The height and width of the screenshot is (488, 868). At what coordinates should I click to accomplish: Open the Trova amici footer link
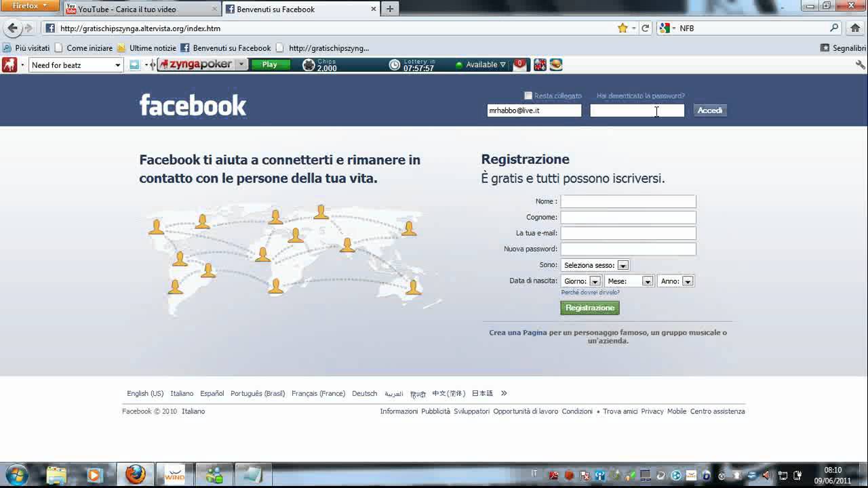point(620,411)
